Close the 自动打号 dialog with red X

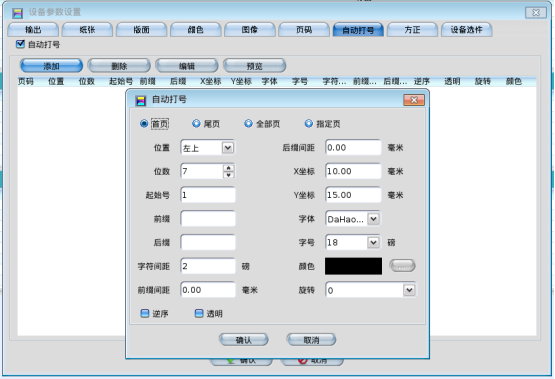coord(414,100)
